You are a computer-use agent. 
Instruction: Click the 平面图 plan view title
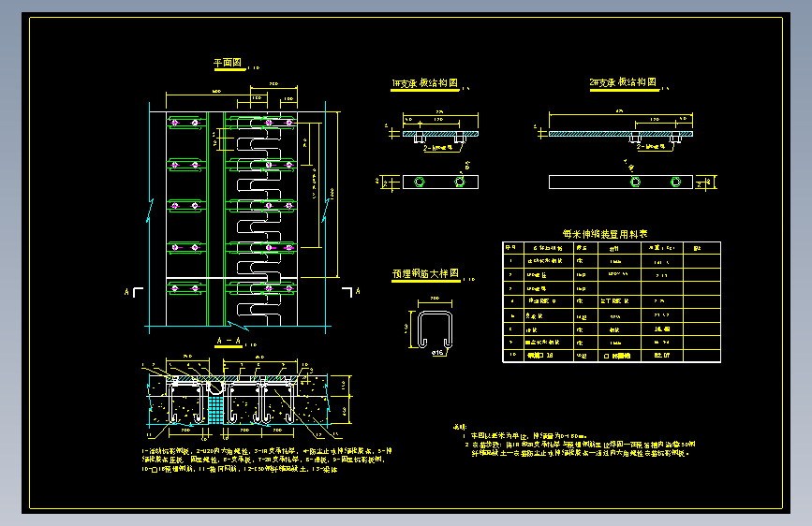point(228,63)
